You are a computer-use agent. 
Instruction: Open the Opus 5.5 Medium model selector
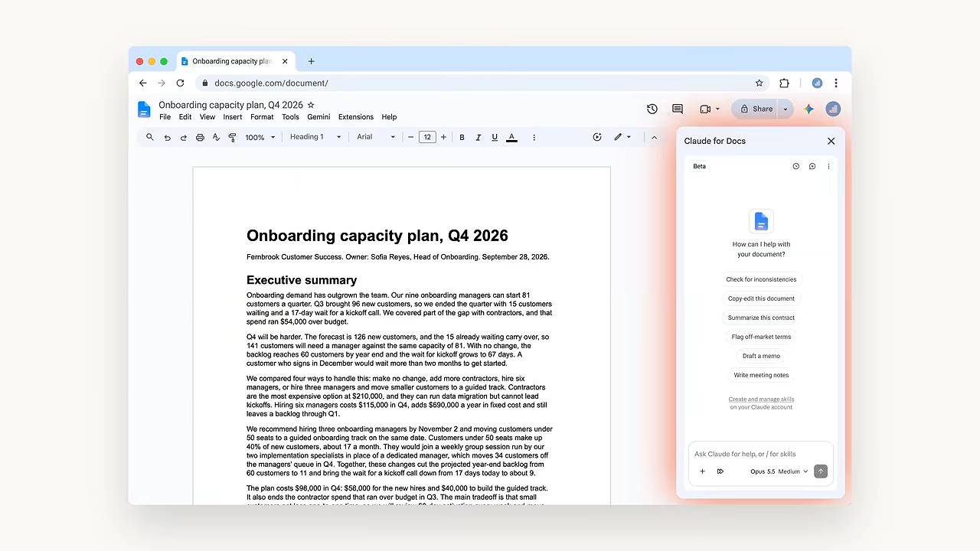[x=779, y=471]
